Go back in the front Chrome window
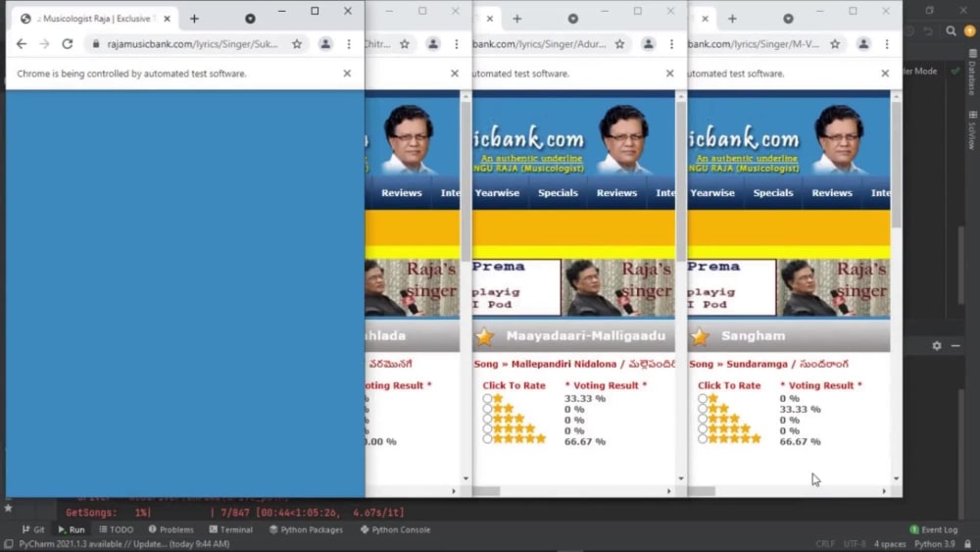Screen dimensions: 980x552 (x=22, y=44)
